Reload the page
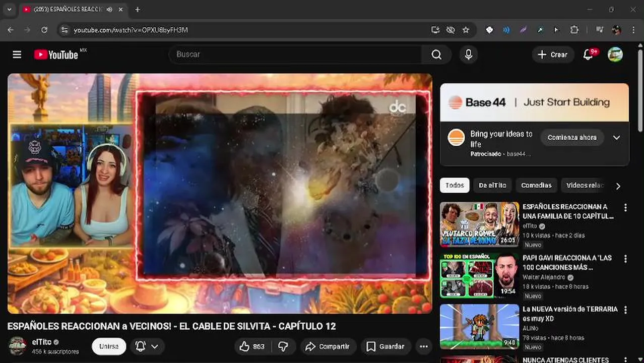The width and height of the screenshot is (644, 363). pyautogui.click(x=44, y=30)
